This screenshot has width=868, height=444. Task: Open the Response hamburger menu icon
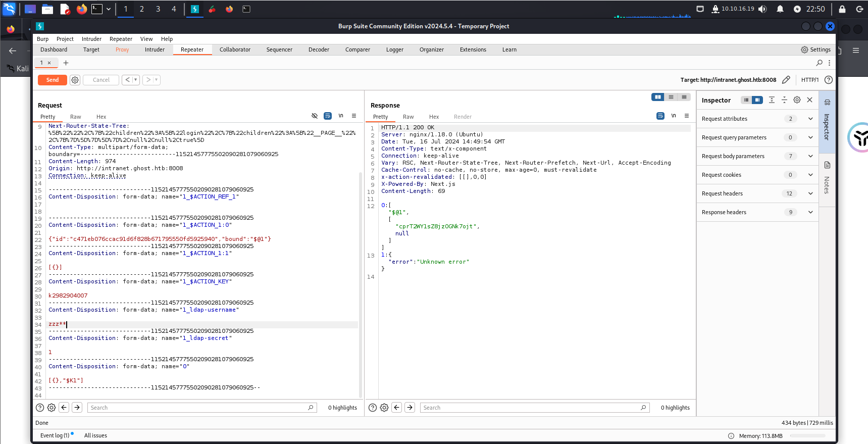[x=687, y=116]
